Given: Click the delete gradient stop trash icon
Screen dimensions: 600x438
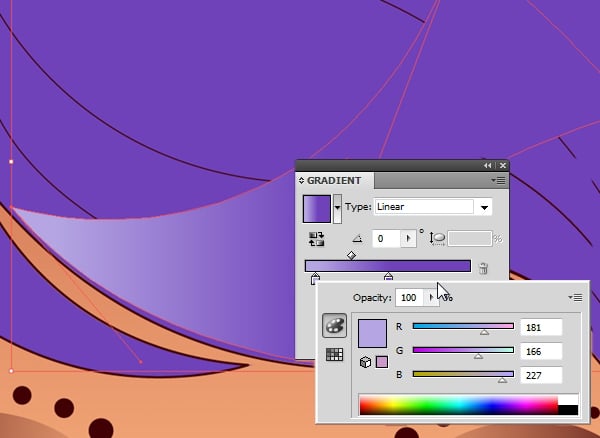Looking at the screenshot, I should [x=483, y=268].
